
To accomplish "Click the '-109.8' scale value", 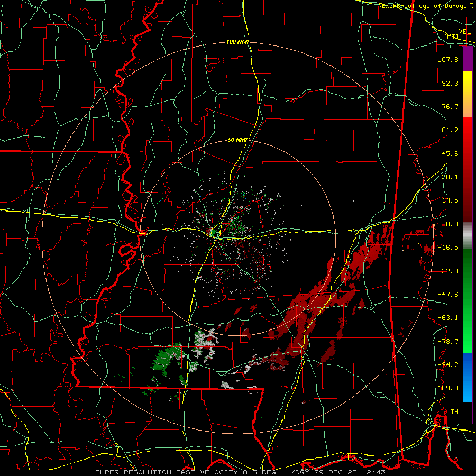I will (x=446, y=388).
